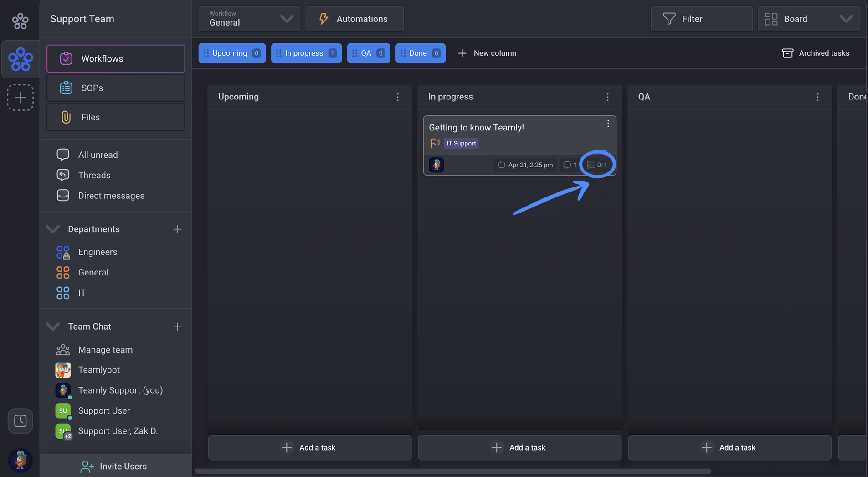
Task: Click the 0/1 subtasks checklist indicator
Action: pyautogui.click(x=597, y=165)
